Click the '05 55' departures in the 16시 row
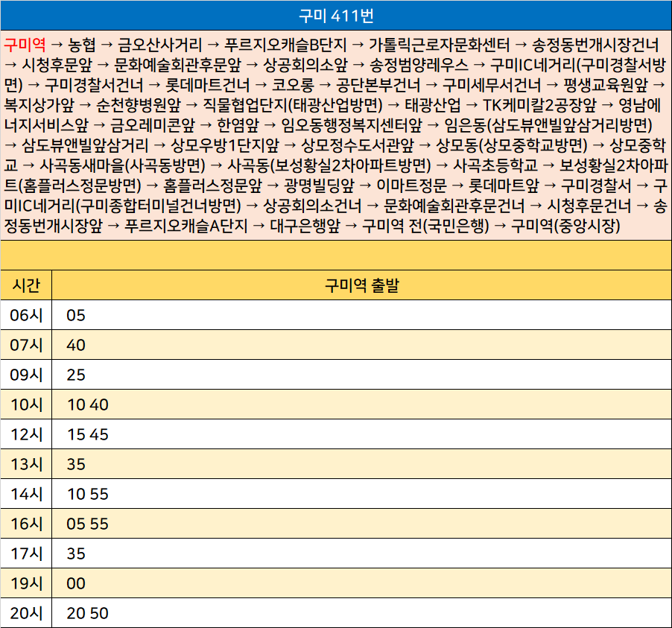 [x=87, y=524]
